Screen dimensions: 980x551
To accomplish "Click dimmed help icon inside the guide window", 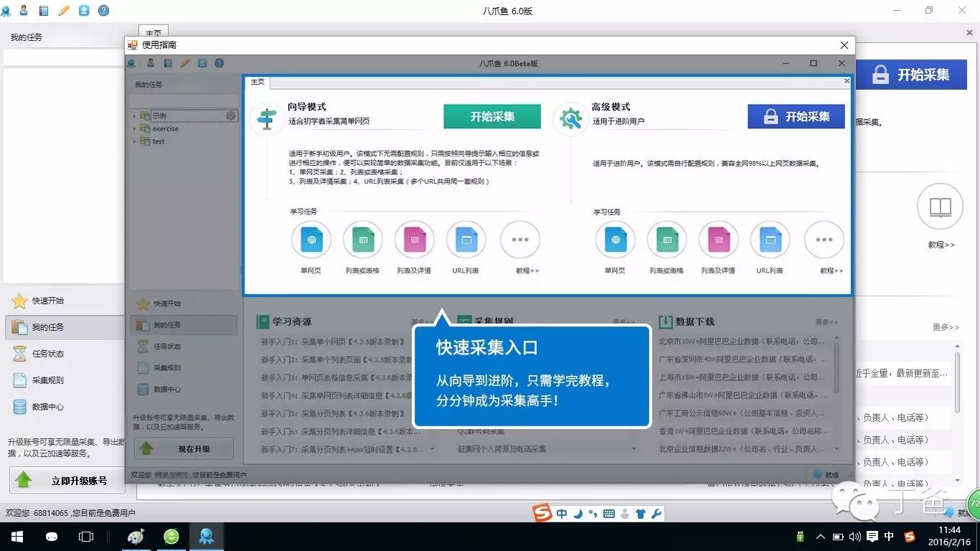I will 219,64.
